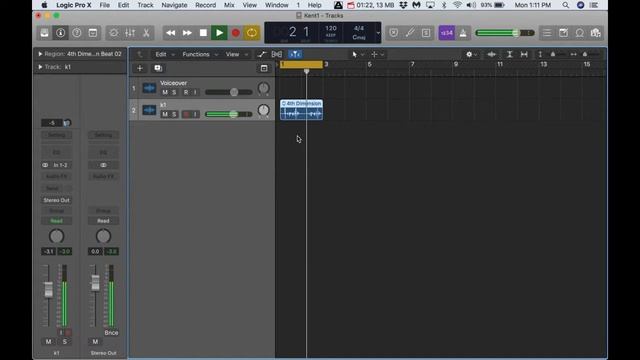Click the yellow cycle range in ruler
Screen dimensions: 640x360
click(x=301, y=64)
